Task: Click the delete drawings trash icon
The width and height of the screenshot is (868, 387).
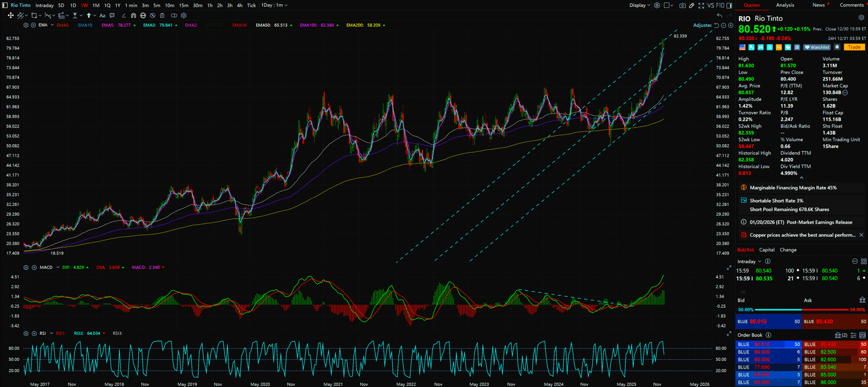Action: (162, 16)
